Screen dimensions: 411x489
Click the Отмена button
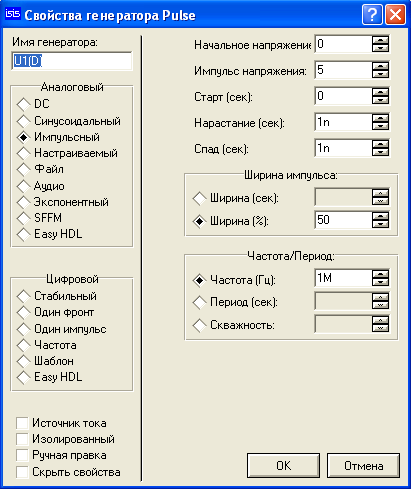(363, 465)
